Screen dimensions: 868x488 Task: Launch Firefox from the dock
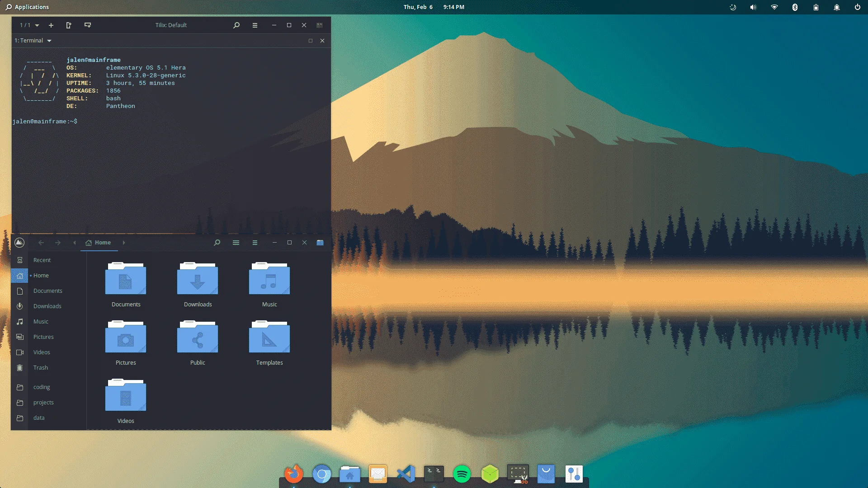click(294, 474)
